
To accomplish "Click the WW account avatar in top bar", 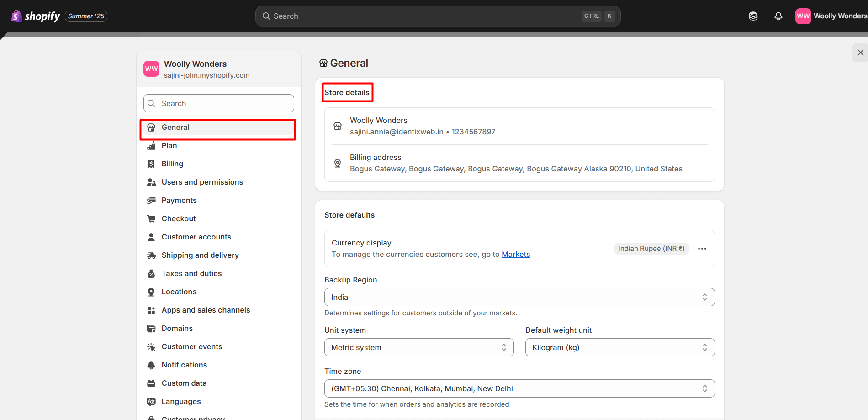I will [803, 16].
